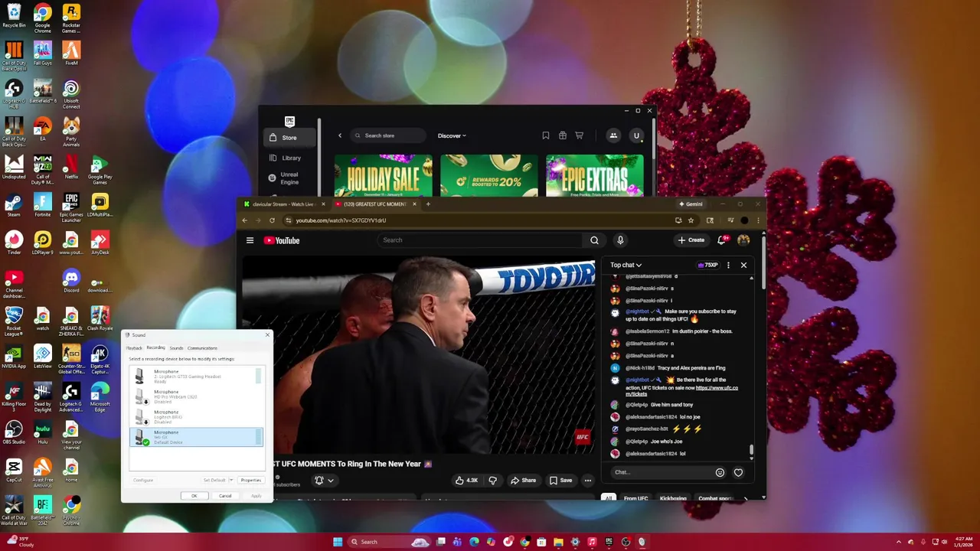Open the Tinder desktop shortcut
Viewport: 980px width, 551px height.
tap(14, 243)
